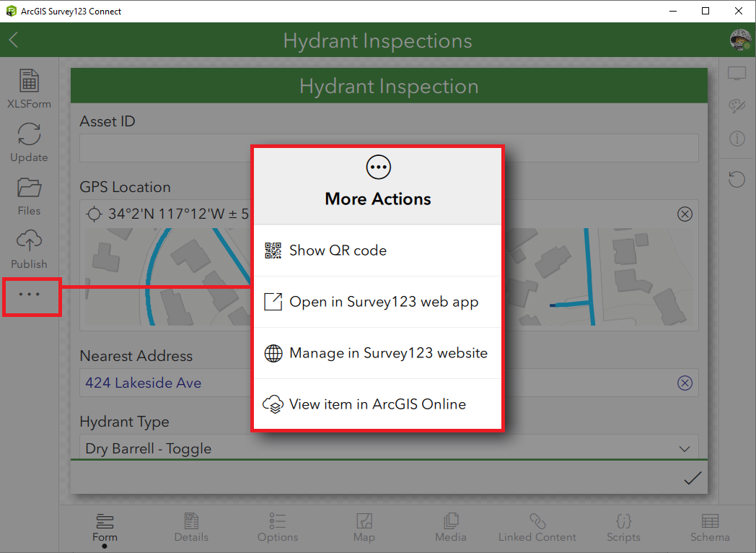
Task: Open the appearance palette panel
Action: point(737,105)
